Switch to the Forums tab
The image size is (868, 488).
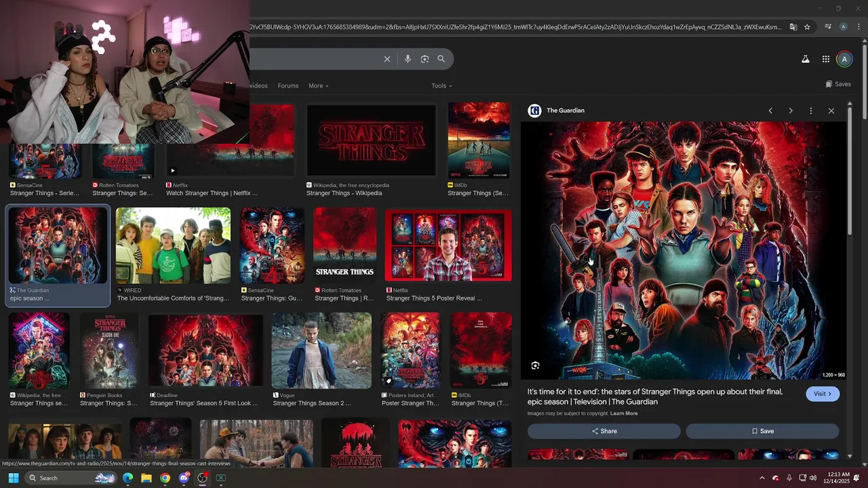coord(288,86)
